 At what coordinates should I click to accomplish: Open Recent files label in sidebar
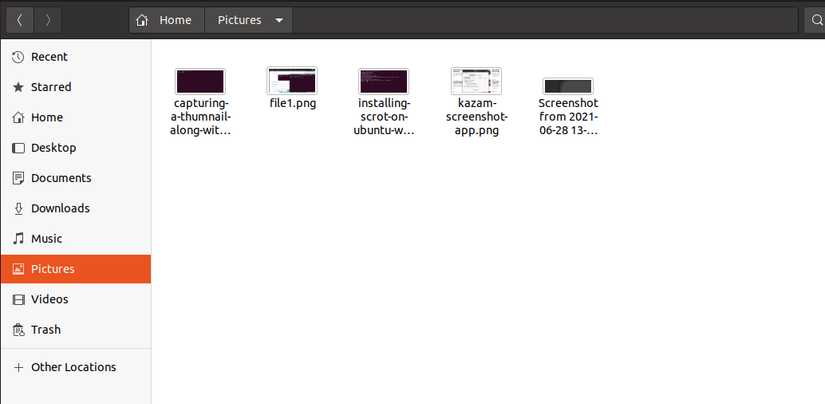point(49,57)
